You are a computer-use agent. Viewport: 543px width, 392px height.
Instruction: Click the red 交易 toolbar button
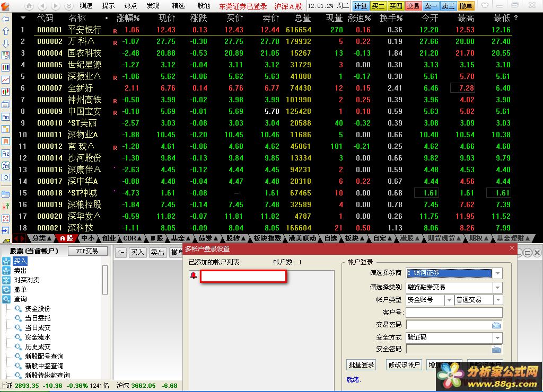click(413, 6)
